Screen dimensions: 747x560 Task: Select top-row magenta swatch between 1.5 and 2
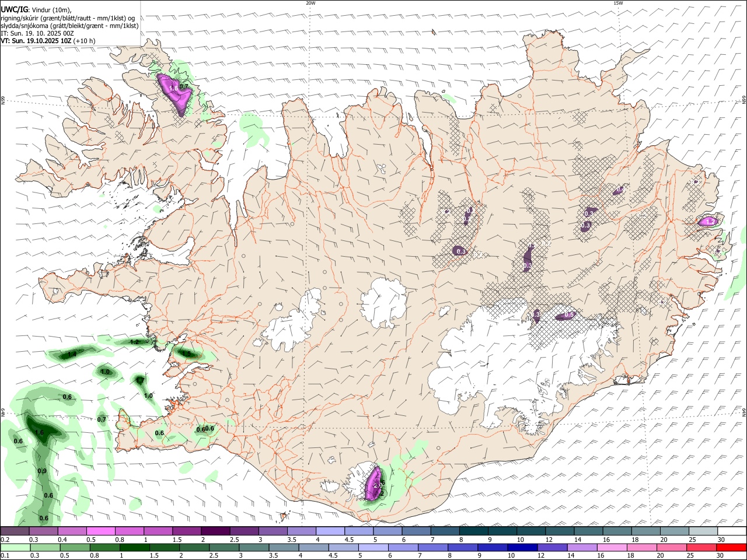click(187, 531)
